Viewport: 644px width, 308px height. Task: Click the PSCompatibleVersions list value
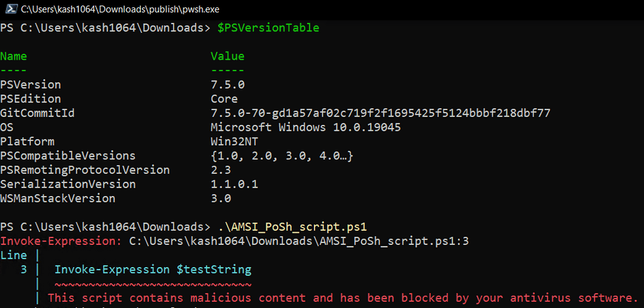pyautogui.click(x=282, y=156)
